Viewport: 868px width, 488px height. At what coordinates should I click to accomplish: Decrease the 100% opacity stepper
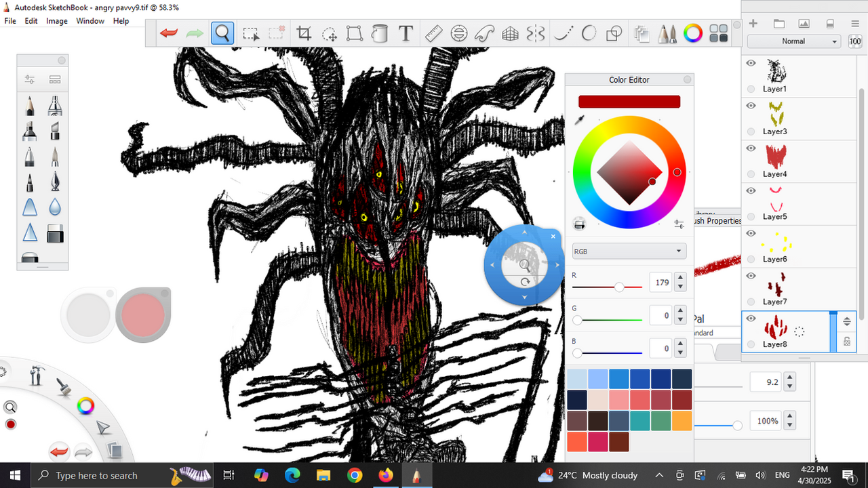click(x=789, y=425)
